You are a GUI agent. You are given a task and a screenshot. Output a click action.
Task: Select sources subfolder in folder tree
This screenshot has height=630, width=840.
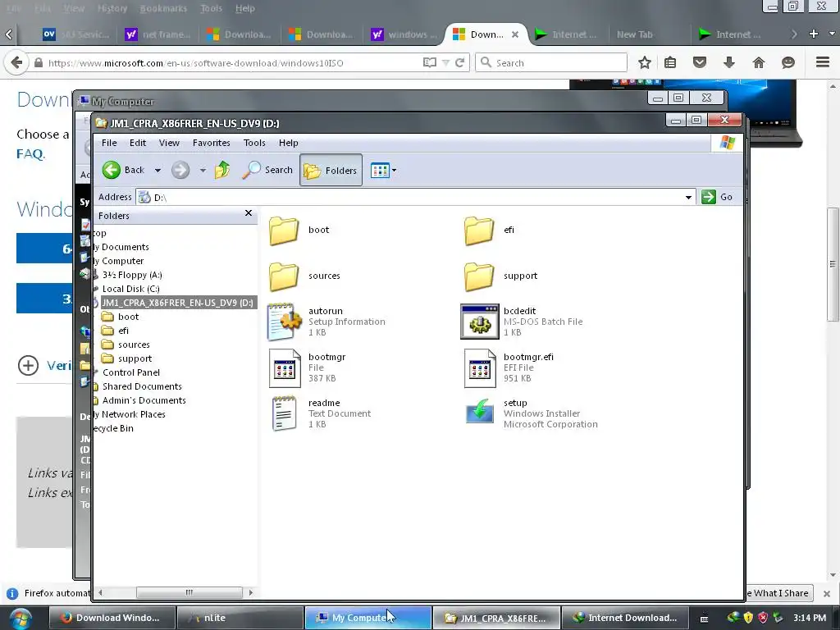[134, 345]
